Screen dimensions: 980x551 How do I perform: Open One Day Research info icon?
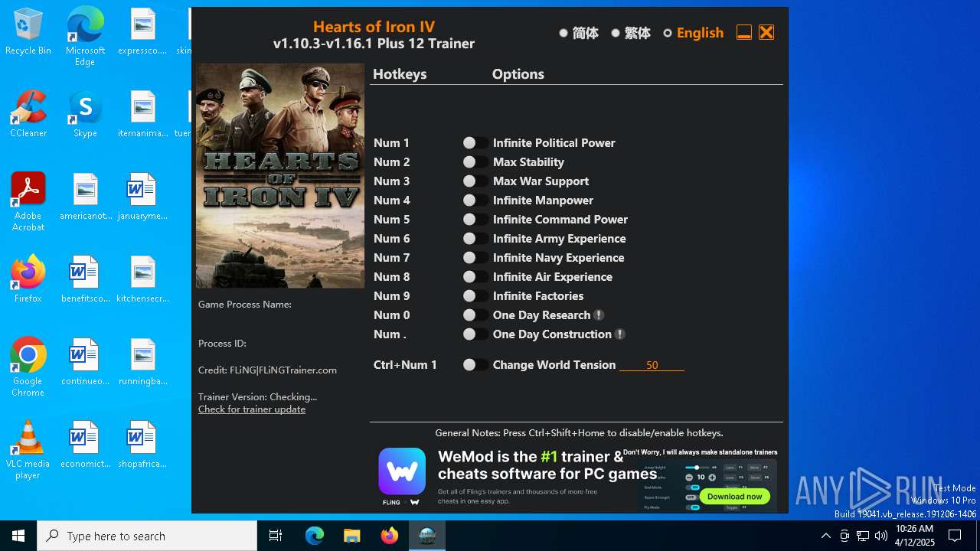coord(599,315)
